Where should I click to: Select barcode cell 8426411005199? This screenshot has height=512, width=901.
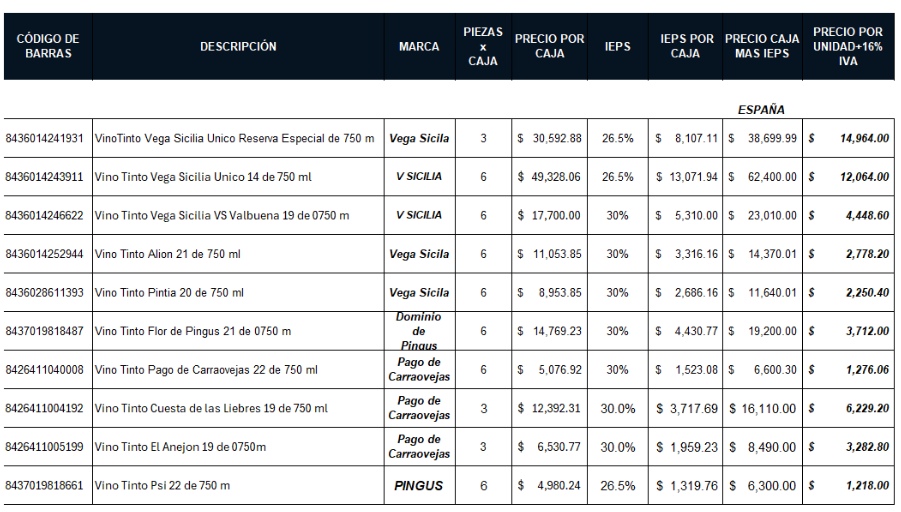[45, 447]
